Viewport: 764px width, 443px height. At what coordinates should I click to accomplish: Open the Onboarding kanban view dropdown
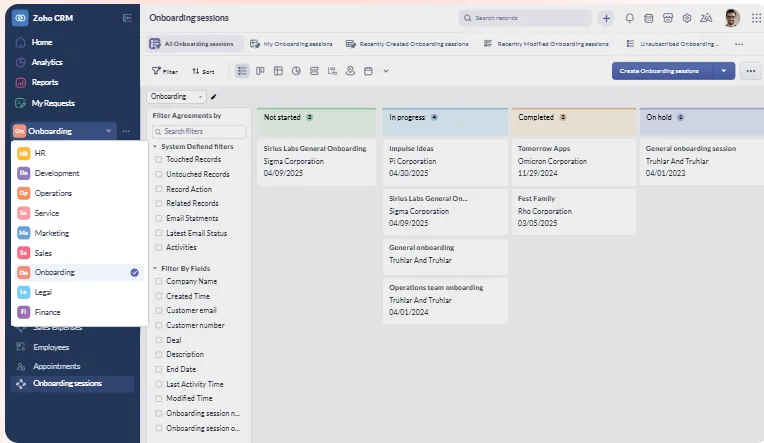[176, 96]
